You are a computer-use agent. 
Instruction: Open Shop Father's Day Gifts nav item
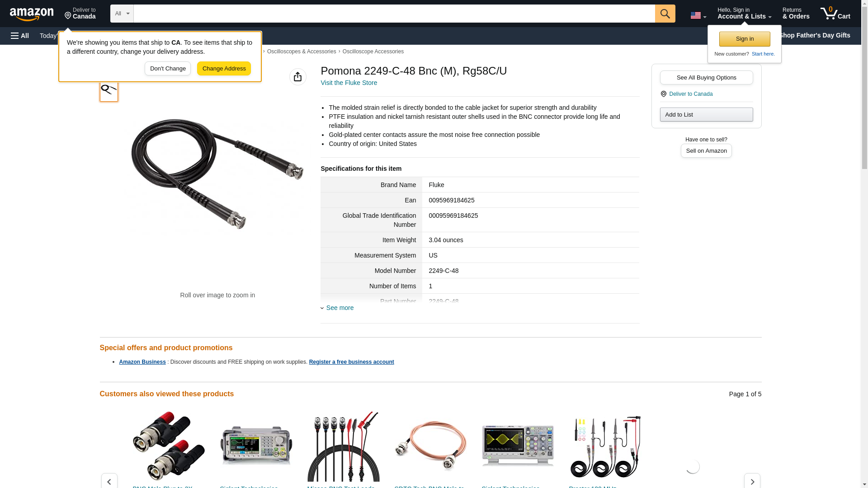(x=814, y=35)
